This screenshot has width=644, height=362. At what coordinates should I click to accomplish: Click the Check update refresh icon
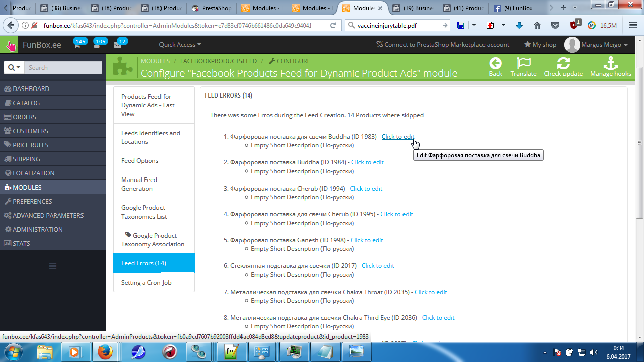click(563, 63)
